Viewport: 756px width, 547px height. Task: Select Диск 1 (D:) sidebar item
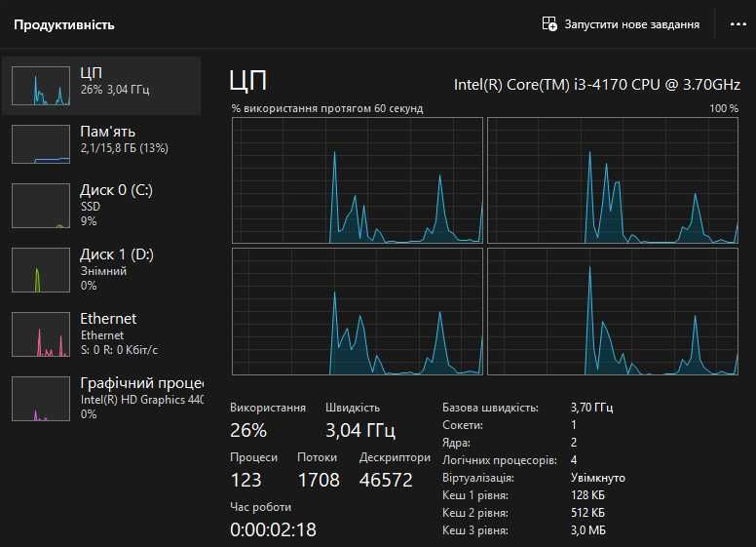point(101,270)
